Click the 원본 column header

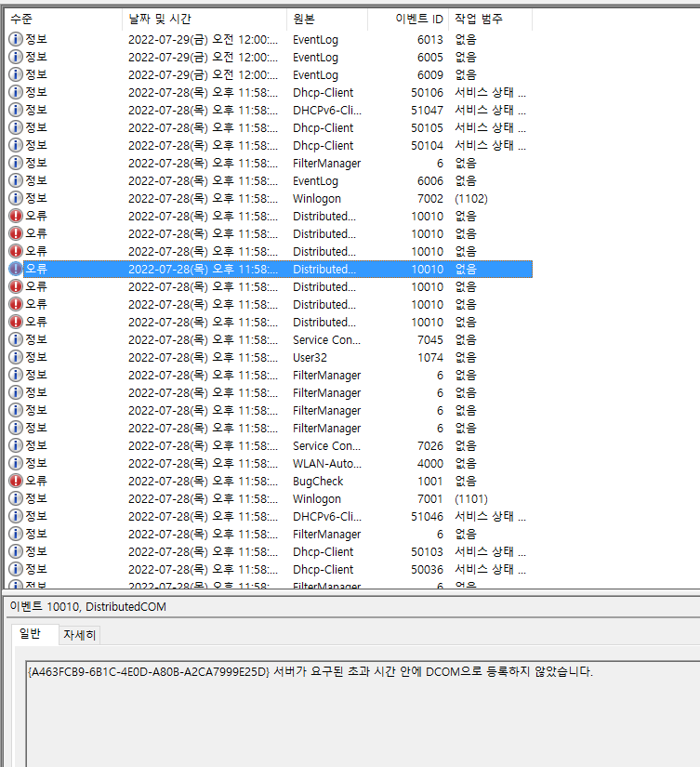(326, 19)
